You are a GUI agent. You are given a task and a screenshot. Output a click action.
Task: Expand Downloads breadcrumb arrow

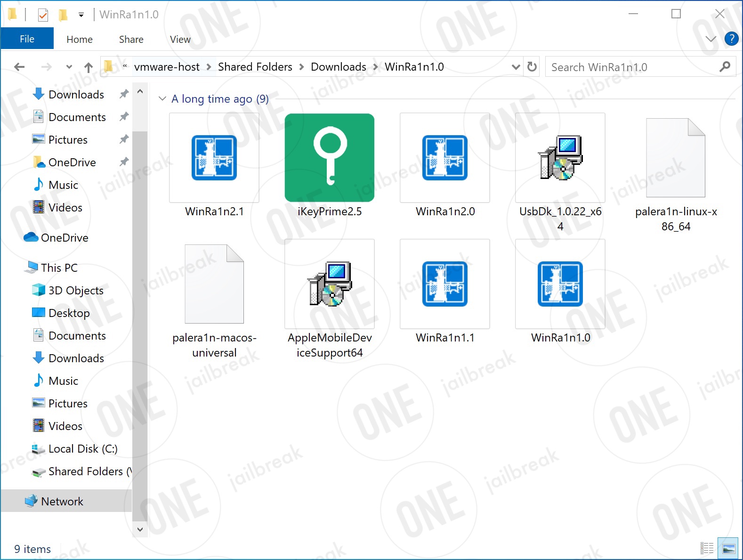point(375,67)
